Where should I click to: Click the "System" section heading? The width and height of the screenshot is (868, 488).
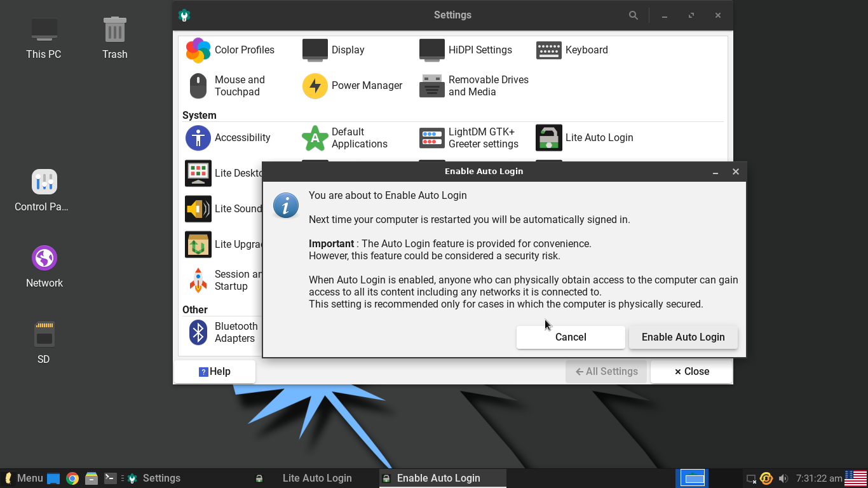[200, 116]
